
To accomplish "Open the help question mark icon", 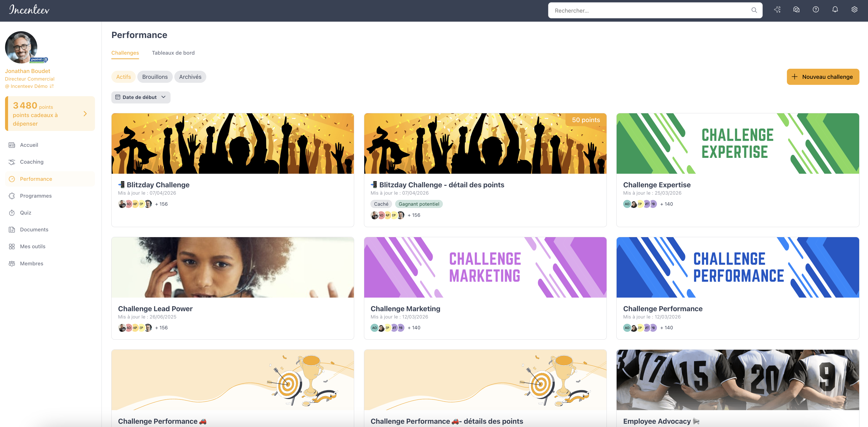I will (x=815, y=10).
